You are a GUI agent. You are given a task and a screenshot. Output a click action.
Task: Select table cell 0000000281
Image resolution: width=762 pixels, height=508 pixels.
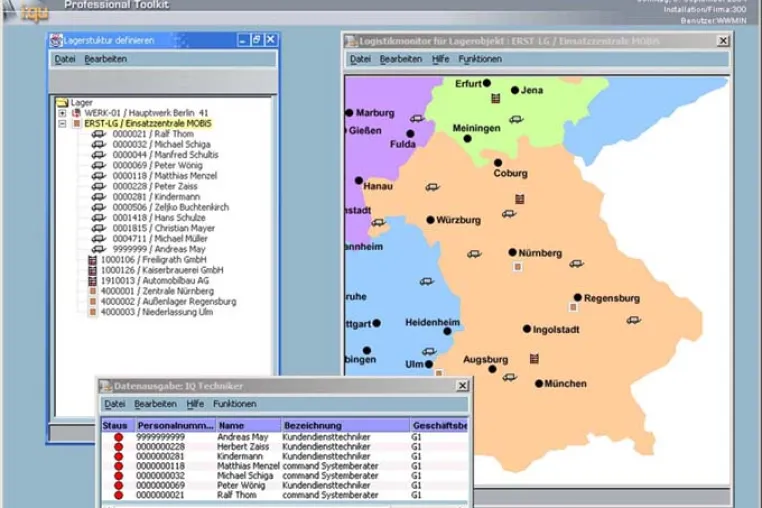click(x=160, y=456)
